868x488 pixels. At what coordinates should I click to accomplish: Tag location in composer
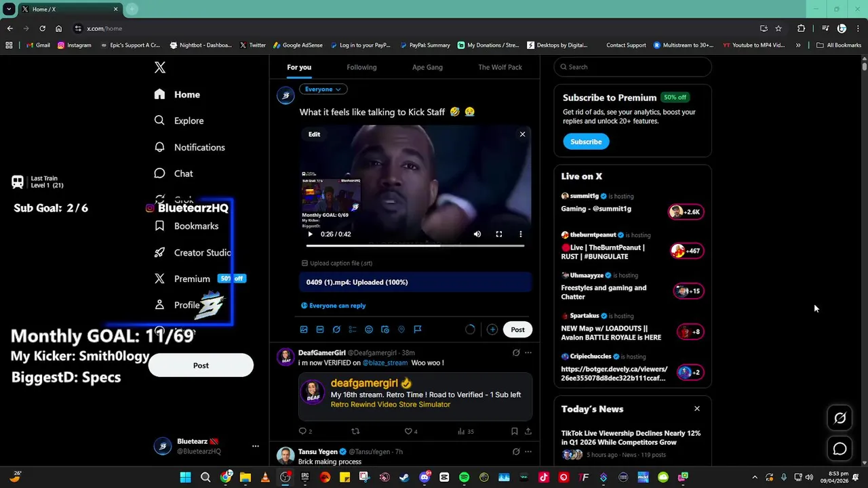pyautogui.click(x=401, y=329)
